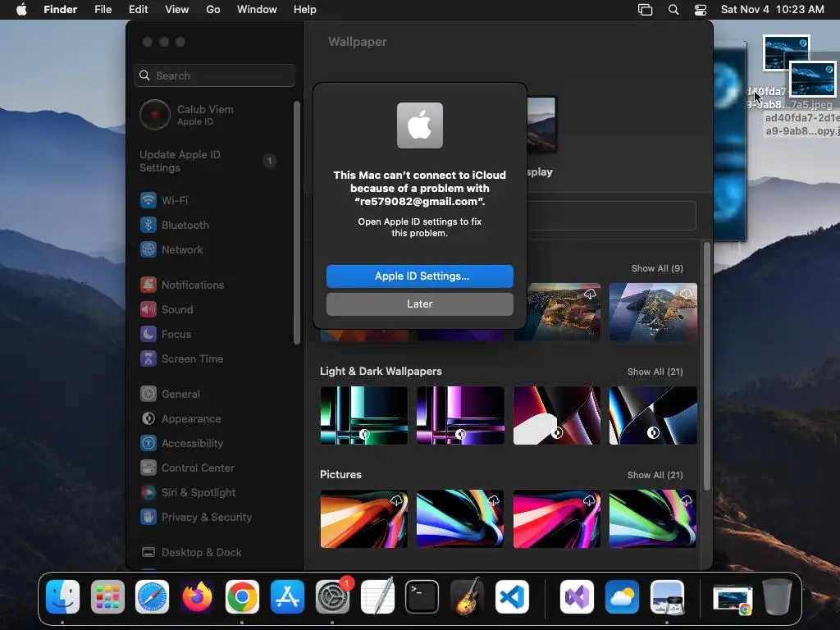The image size is (840, 630).
Task: Open Weather app from the Dock
Action: (622, 597)
